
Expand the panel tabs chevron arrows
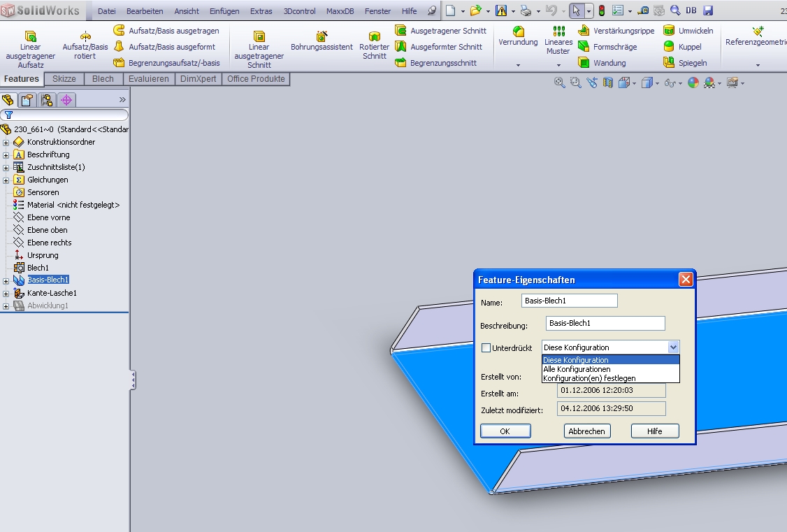point(122,100)
